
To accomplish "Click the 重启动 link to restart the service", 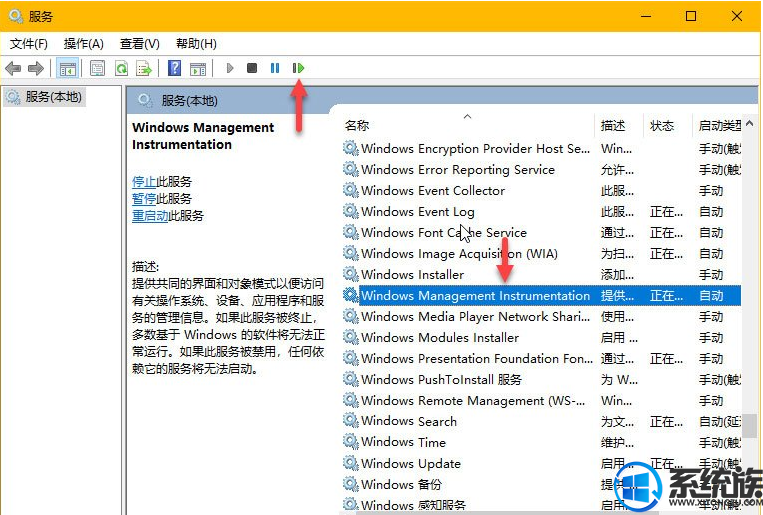I will pos(150,216).
